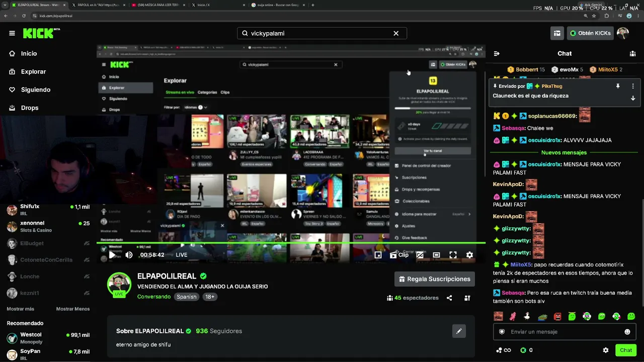644x362 pixels.
Task: Unpin the pinned PikaThug message
Action: tap(618, 86)
